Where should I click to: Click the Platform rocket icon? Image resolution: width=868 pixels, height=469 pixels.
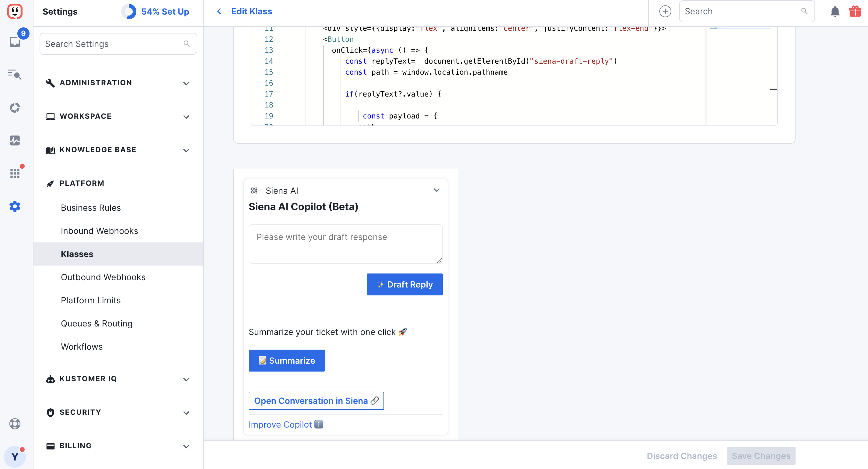[x=50, y=183]
